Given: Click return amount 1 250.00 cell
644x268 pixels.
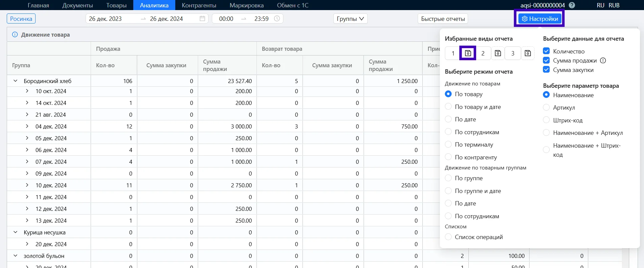Looking at the screenshot, I should (393, 81).
